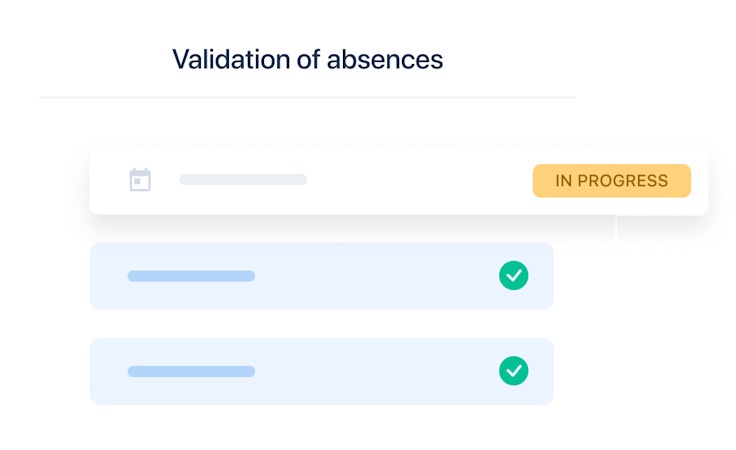Click the thin vertical line below white card
The image size is (736, 450).
(615, 230)
